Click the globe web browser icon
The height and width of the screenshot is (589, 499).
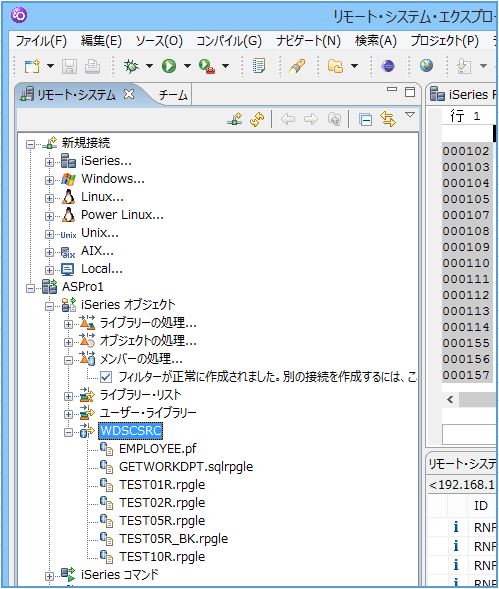click(x=426, y=66)
